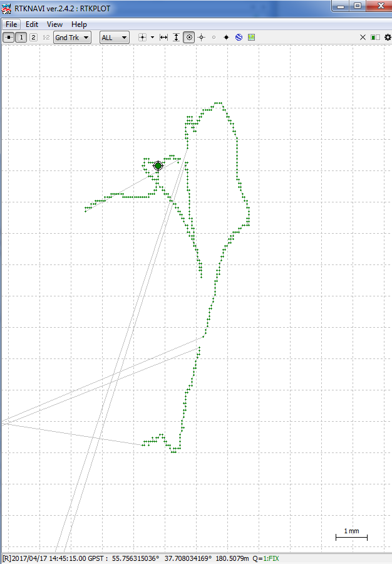Click the current position marker on track

tap(158, 166)
